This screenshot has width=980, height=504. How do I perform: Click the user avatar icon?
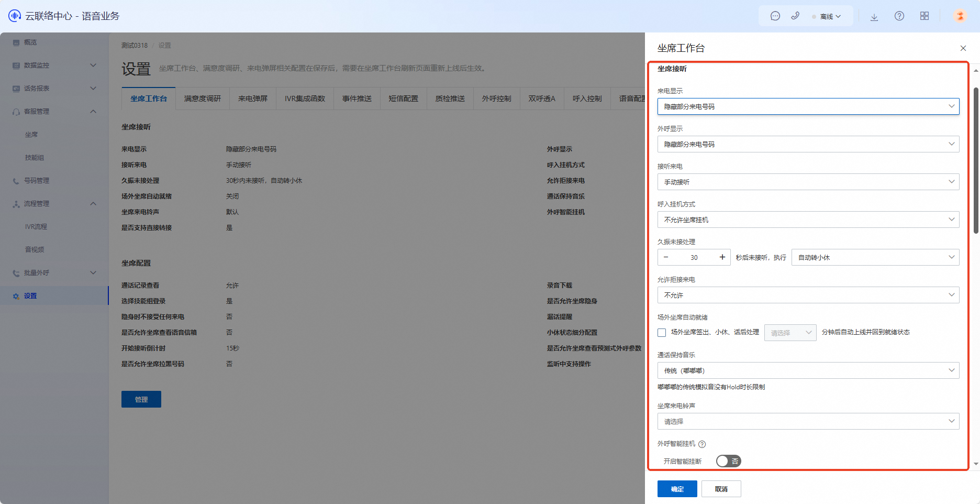(960, 16)
